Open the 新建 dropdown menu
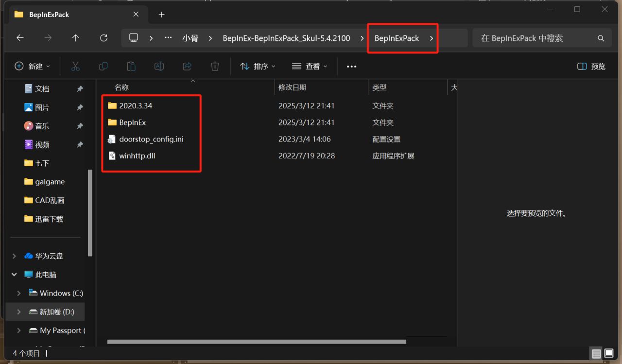The height and width of the screenshot is (364, 622). (x=33, y=66)
